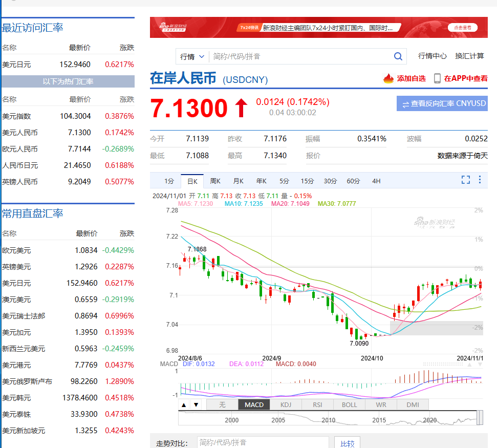
Task: Click the 常用直盘汇率 heading
Action: [x=32, y=214]
